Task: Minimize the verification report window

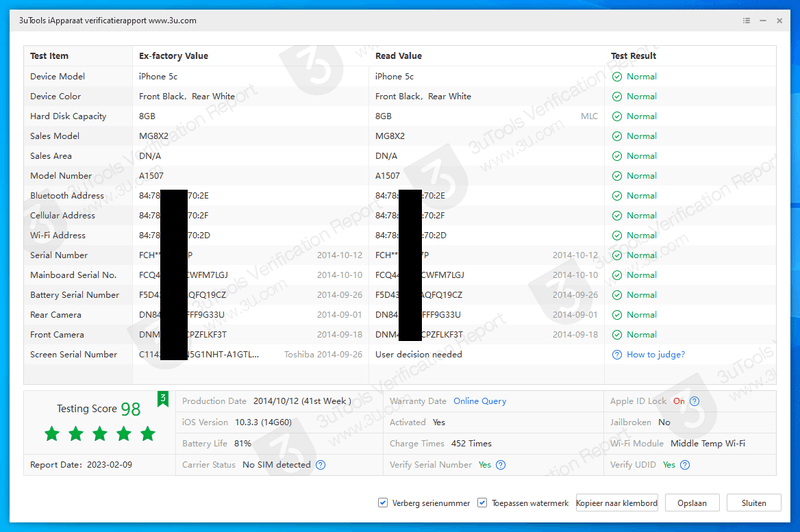Action: click(x=763, y=20)
